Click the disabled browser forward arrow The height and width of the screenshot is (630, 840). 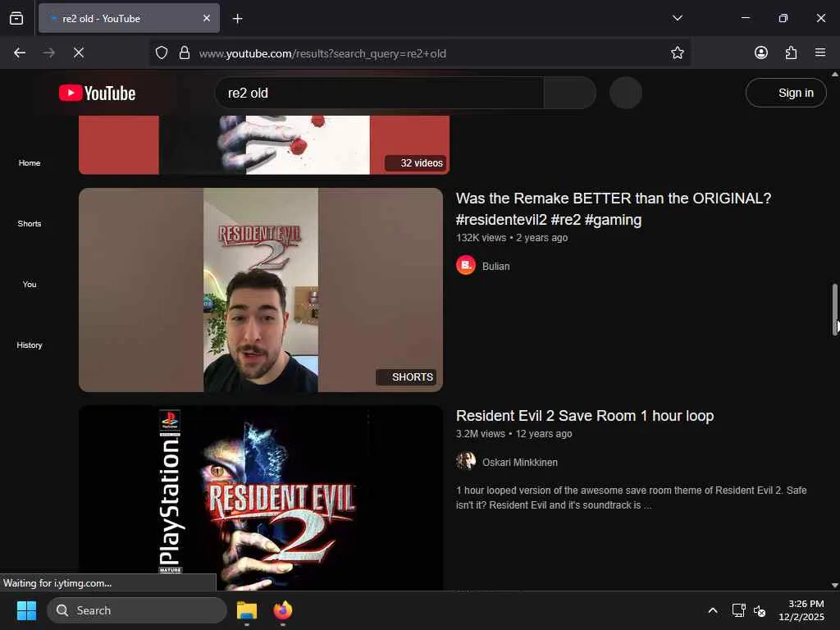(49, 52)
